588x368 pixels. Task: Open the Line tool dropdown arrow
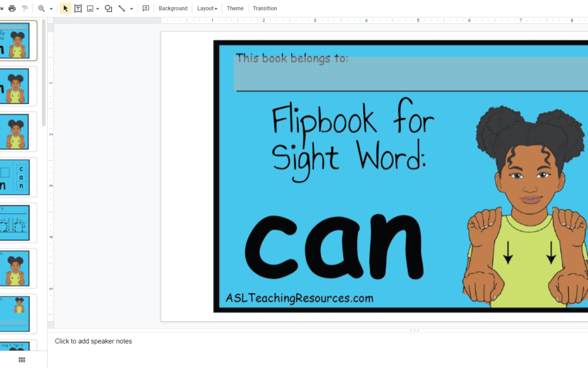(x=132, y=9)
